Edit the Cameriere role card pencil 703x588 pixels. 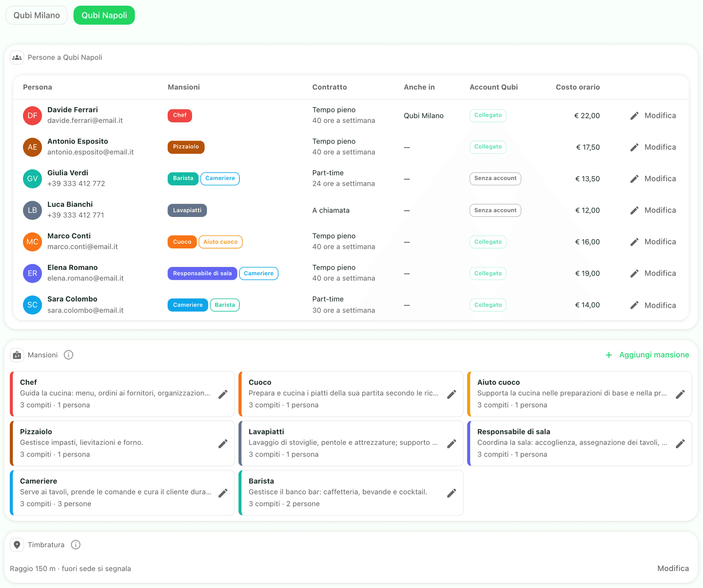point(223,493)
